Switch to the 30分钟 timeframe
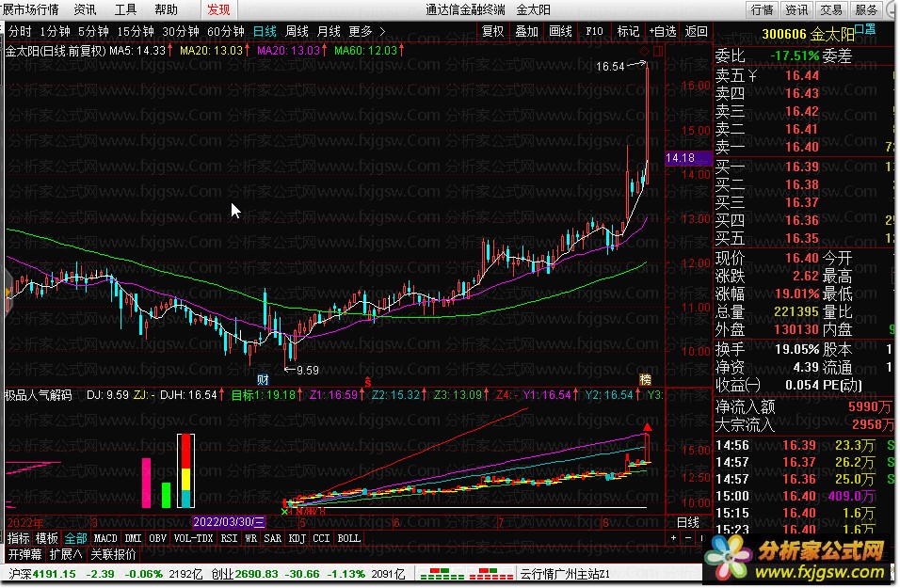The image size is (900, 588). point(181,32)
